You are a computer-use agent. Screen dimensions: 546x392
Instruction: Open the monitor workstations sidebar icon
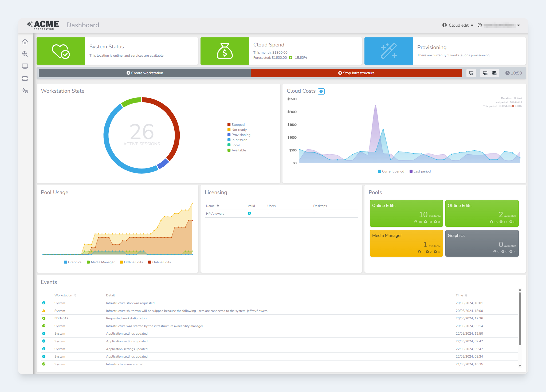[x=25, y=66]
